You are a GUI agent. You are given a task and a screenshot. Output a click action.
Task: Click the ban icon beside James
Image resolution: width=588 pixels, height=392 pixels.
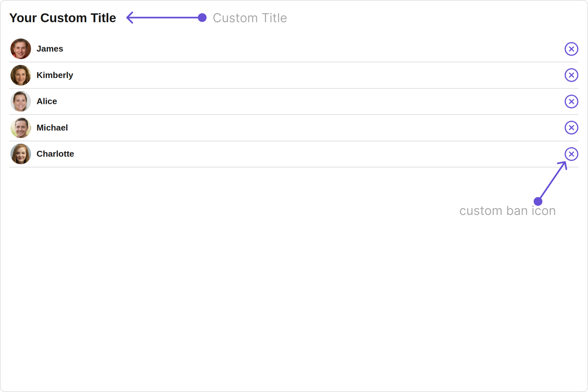pos(571,49)
